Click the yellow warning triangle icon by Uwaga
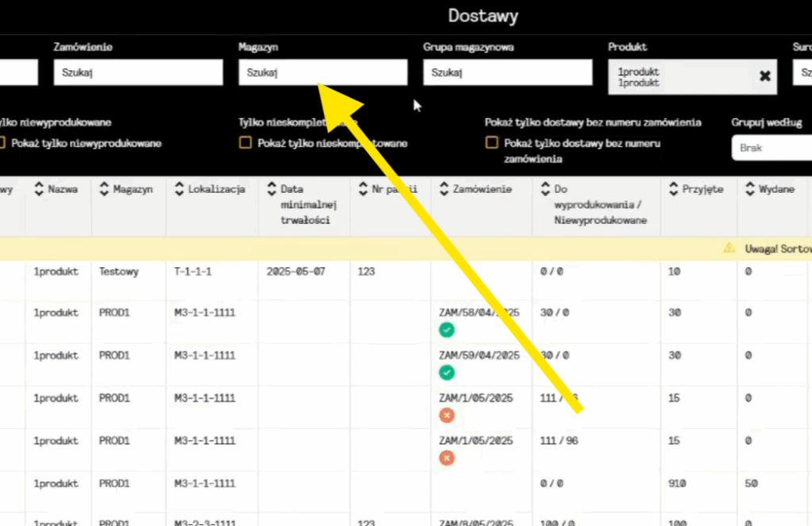812x526 pixels. [729, 248]
